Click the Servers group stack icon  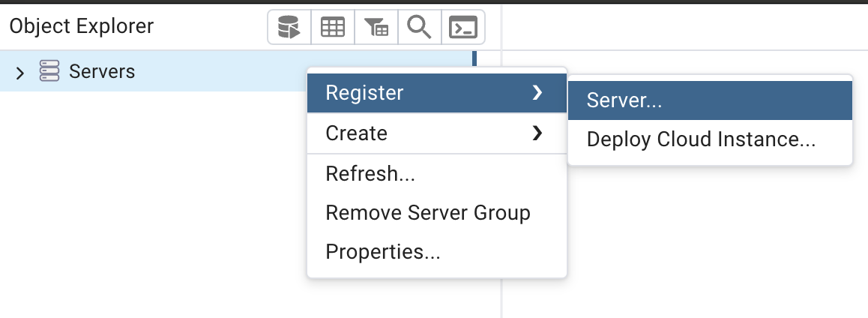[49, 72]
